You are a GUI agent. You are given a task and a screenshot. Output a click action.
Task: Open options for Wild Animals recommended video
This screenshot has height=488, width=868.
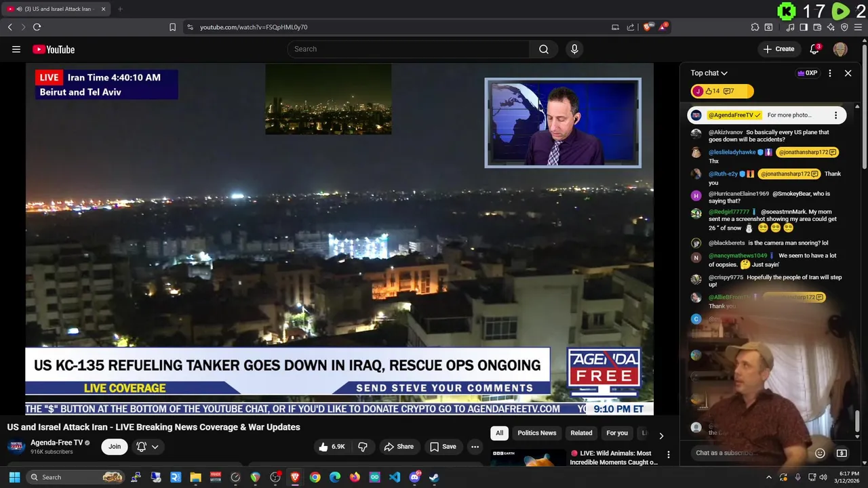(x=668, y=455)
